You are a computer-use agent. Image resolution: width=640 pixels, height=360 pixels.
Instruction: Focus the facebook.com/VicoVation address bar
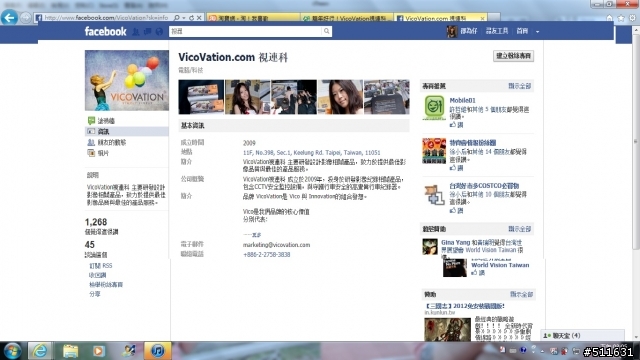pyautogui.click(x=106, y=18)
